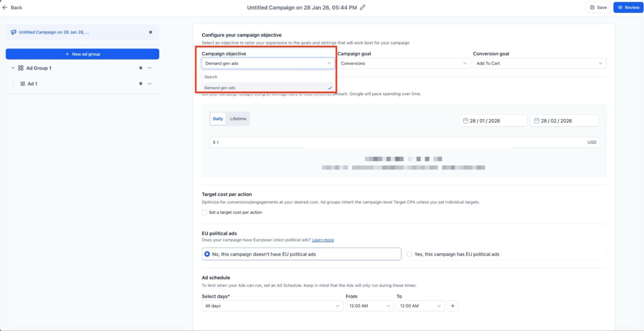The height and width of the screenshot is (331, 644).
Task: Open the Ad 1 three-dot options menu
Action: click(149, 84)
